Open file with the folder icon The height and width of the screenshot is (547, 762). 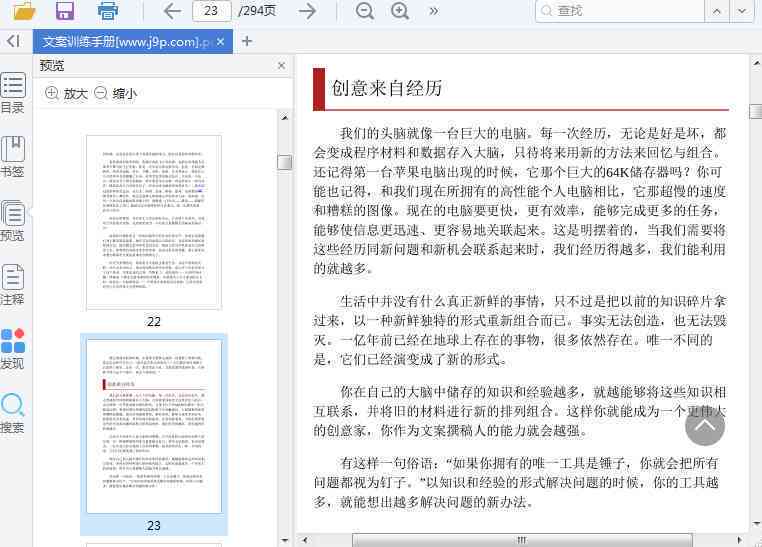coord(24,10)
